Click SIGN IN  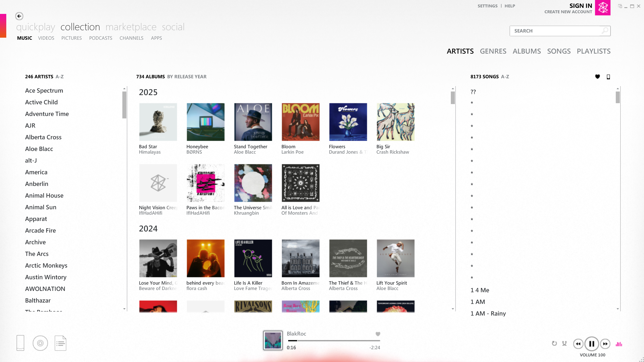click(581, 6)
